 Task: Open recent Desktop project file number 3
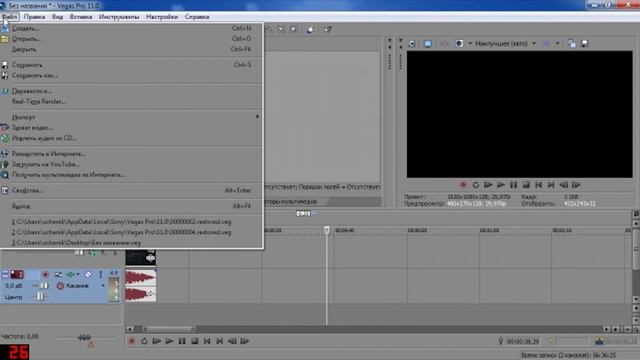pos(131,243)
